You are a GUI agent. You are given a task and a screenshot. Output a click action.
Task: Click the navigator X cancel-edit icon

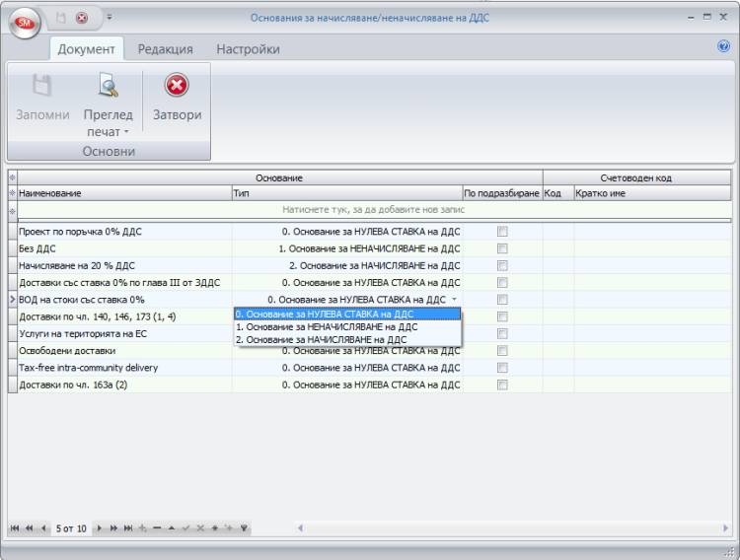pyautogui.click(x=200, y=527)
